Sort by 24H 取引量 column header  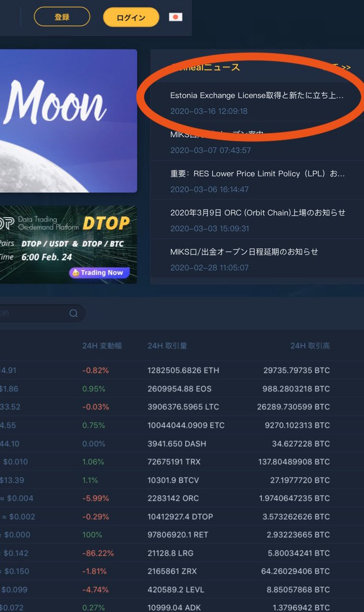pyautogui.click(x=167, y=346)
